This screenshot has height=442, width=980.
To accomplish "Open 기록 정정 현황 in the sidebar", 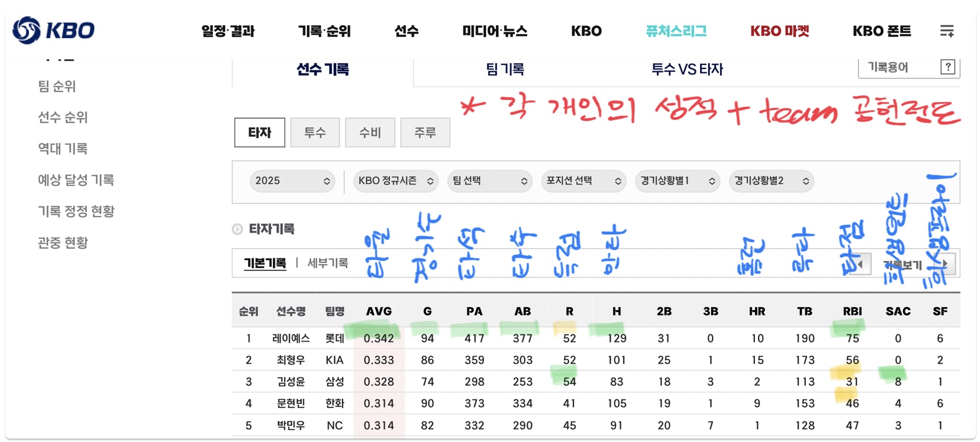I will [76, 212].
